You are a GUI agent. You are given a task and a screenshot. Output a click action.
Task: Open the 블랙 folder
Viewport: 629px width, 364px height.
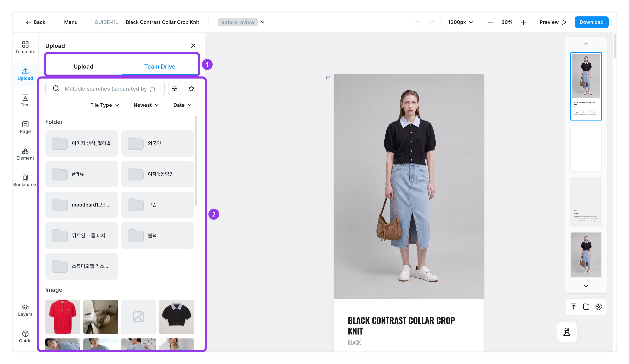point(157,235)
